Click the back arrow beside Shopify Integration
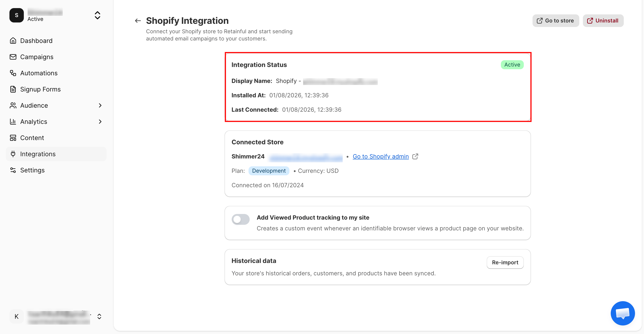 [x=138, y=21]
